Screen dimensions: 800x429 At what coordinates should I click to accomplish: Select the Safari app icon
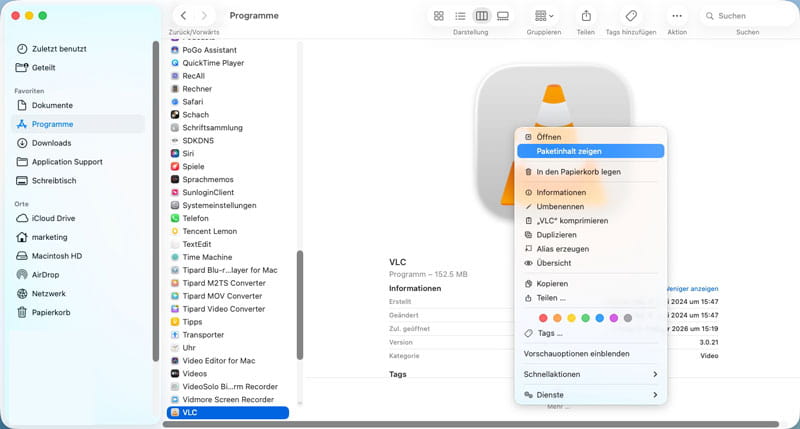point(174,102)
